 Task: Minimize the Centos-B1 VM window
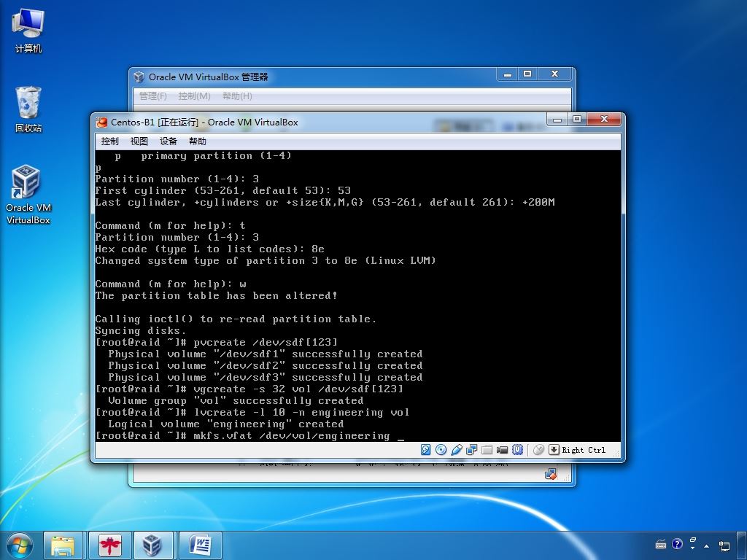click(557, 120)
